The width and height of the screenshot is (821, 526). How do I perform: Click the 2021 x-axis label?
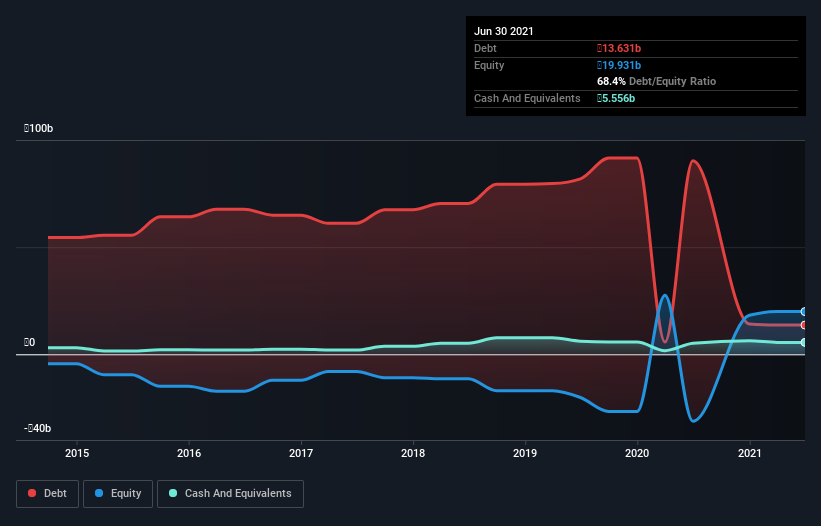(x=750, y=453)
